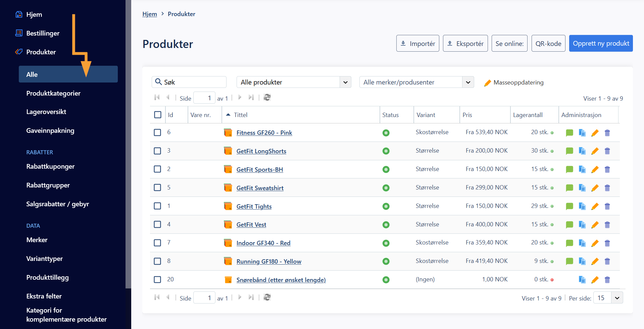Edit GetFit LongShorts with pencil icon

click(x=595, y=151)
